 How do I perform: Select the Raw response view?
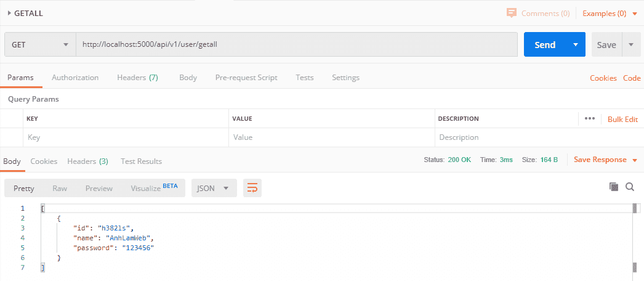pyautogui.click(x=60, y=189)
